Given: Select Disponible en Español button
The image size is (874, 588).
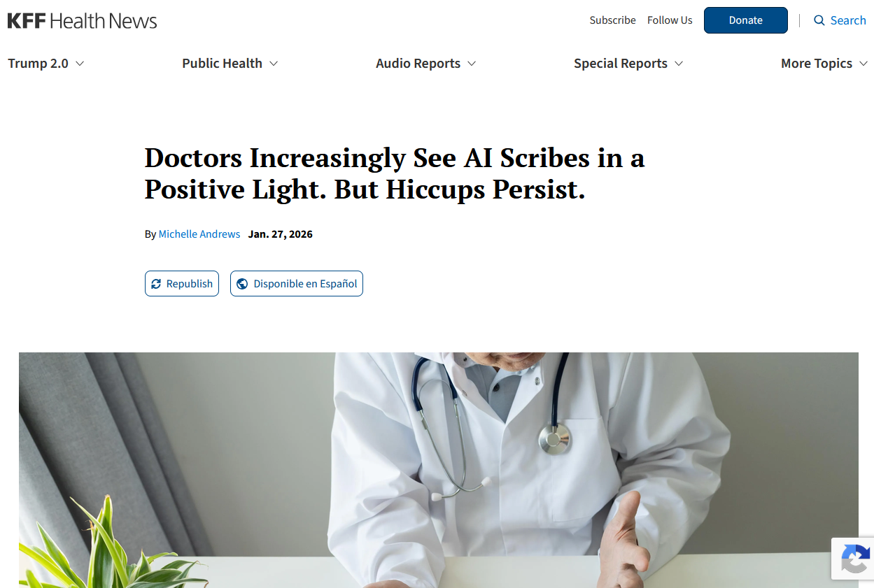Looking at the screenshot, I should [x=297, y=284].
